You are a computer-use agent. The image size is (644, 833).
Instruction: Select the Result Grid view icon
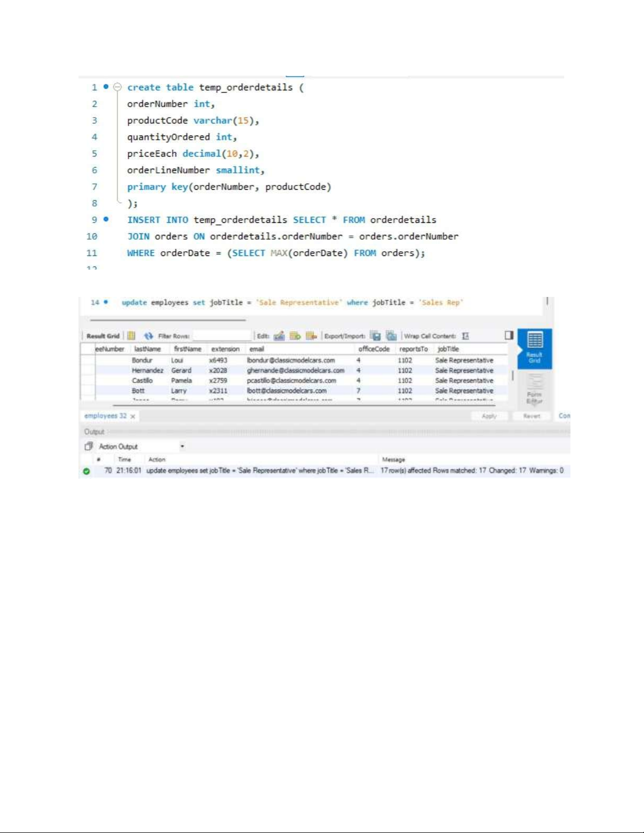tap(535, 347)
